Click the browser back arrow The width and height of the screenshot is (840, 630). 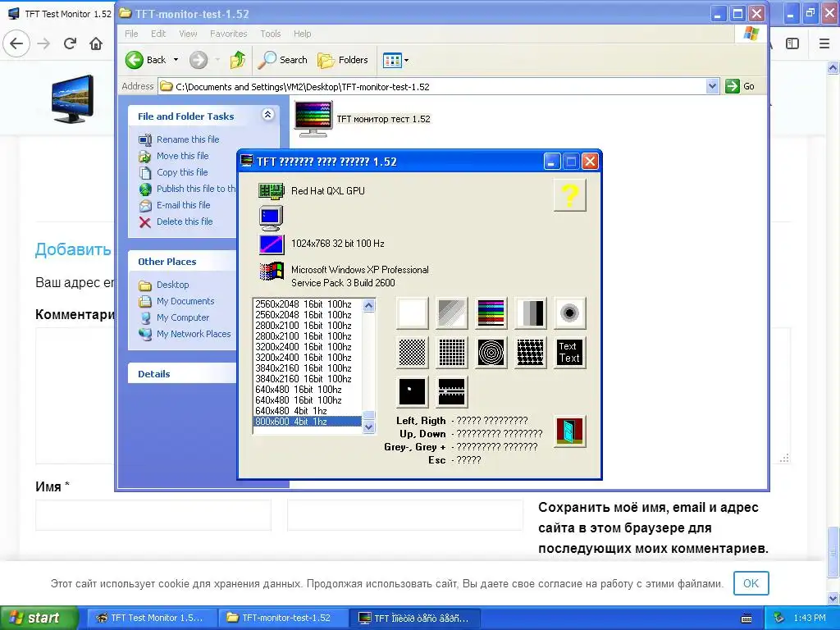pyautogui.click(x=16, y=43)
